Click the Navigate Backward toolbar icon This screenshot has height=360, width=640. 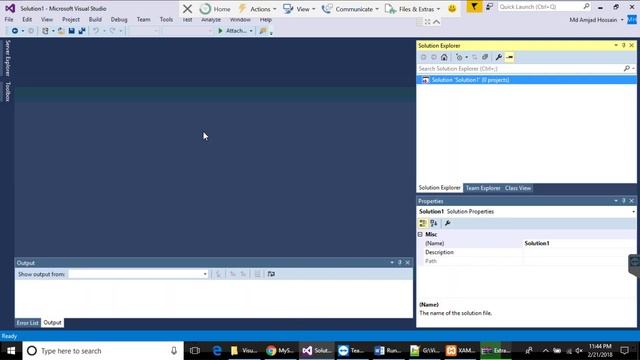[15, 31]
